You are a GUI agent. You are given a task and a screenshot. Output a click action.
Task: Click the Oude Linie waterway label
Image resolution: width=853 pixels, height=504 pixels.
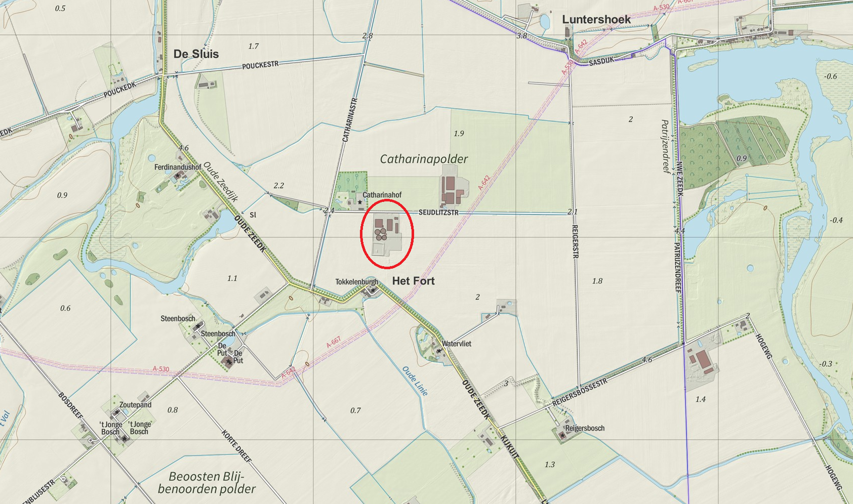point(415,381)
